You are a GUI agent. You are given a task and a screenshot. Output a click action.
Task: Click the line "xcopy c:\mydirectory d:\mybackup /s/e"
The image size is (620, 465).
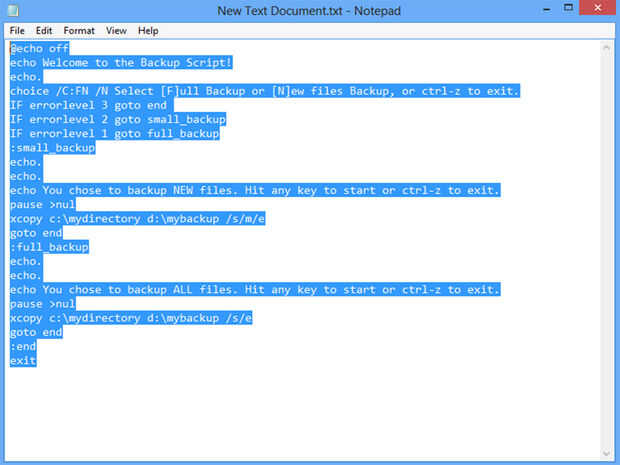click(131, 319)
